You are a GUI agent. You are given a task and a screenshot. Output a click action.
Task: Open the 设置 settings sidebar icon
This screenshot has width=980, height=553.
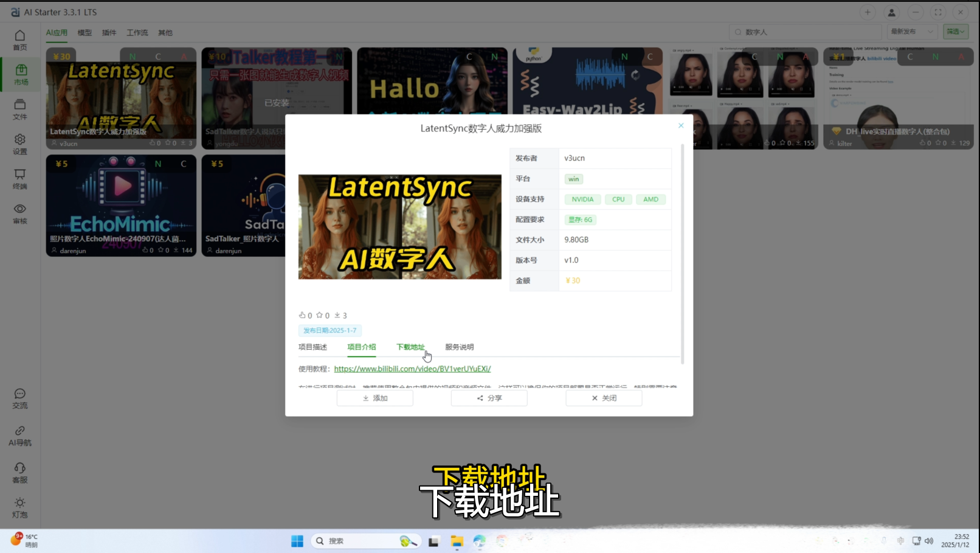point(20,144)
